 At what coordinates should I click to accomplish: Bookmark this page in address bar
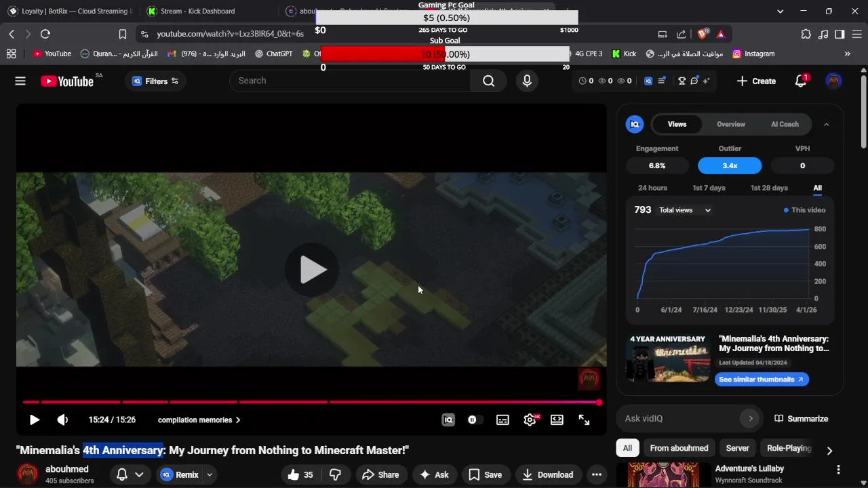pyautogui.click(x=123, y=34)
